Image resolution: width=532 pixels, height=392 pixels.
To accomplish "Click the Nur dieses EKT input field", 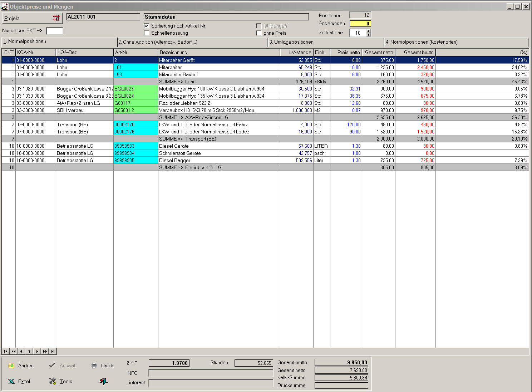I will [x=55, y=31].
